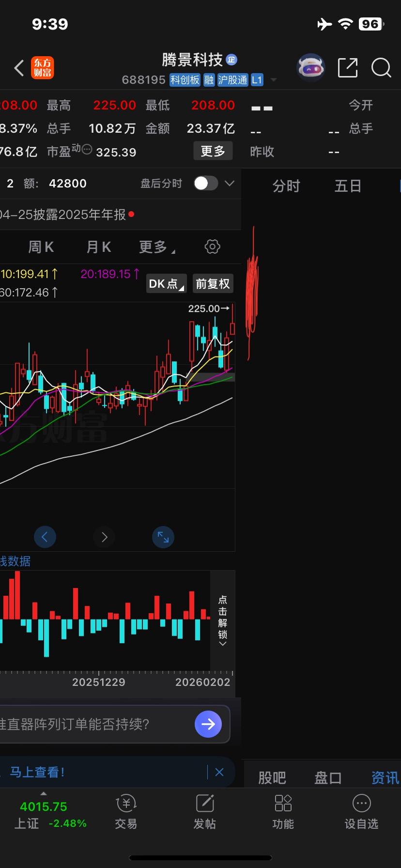Viewport: 401px width, 868px height.
Task: Select the 五日 tab
Action: click(348, 186)
